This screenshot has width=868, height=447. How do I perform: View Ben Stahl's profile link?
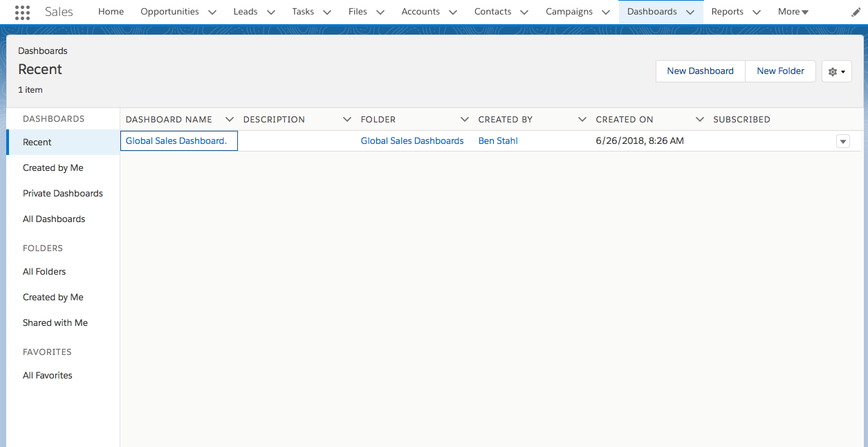tap(498, 141)
